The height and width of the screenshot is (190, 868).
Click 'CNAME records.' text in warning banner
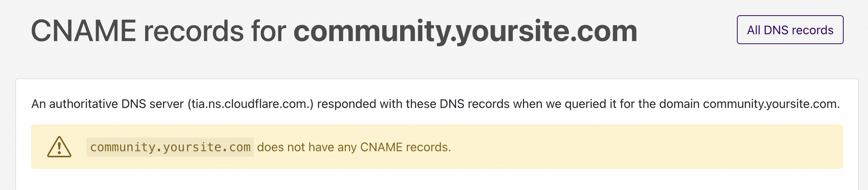pos(406,147)
